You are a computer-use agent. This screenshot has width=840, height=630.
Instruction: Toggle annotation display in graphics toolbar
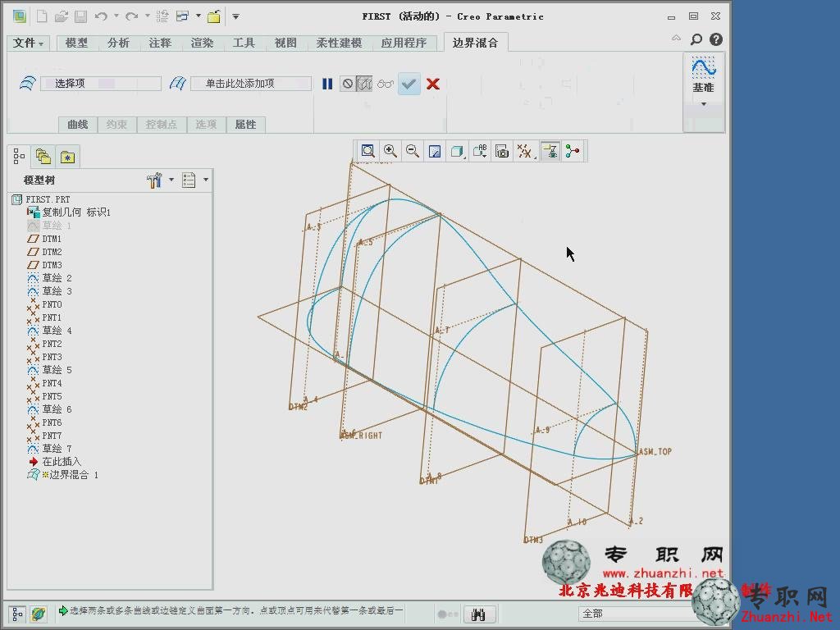tap(550, 152)
